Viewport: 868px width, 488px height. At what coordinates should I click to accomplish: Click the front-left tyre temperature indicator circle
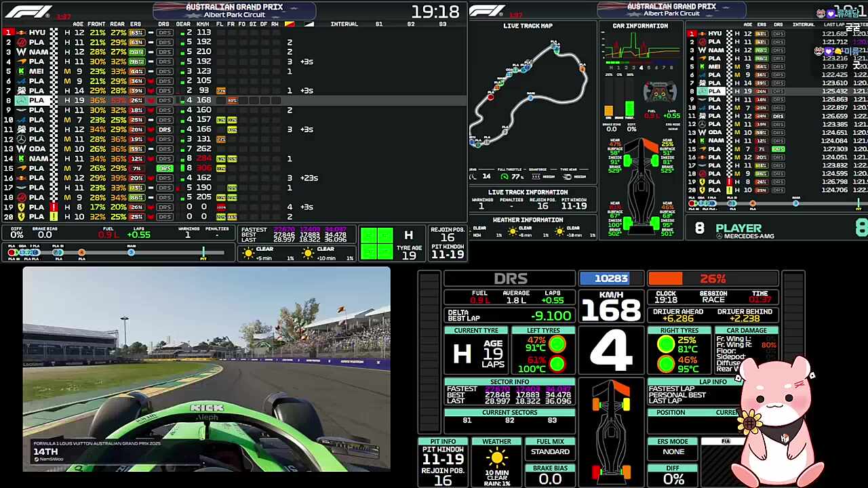coord(557,344)
